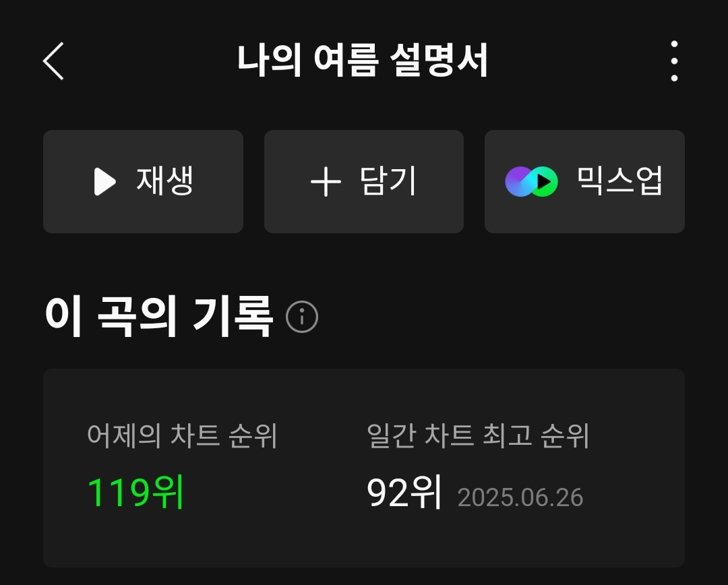This screenshot has height=585, width=728.
Task: Tap the green 119위 rank value
Action: (135, 492)
